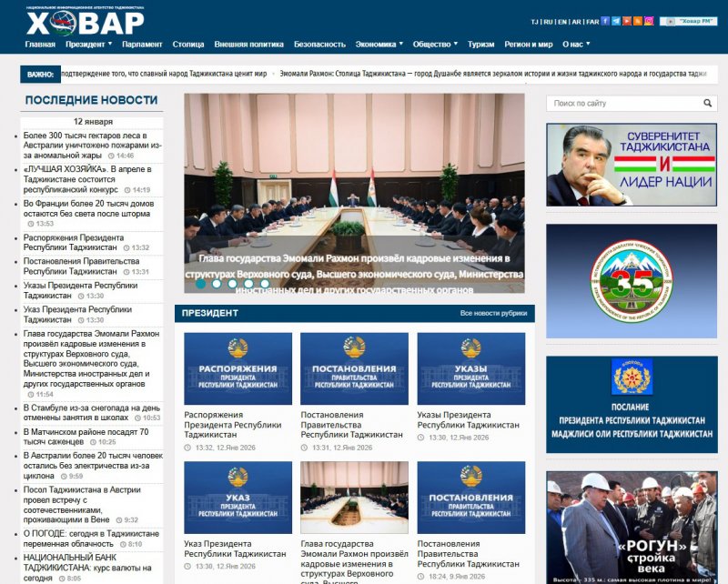728x584 pixels.
Task: Click "Все новости рубрики" link
Action: click(x=493, y=314)
